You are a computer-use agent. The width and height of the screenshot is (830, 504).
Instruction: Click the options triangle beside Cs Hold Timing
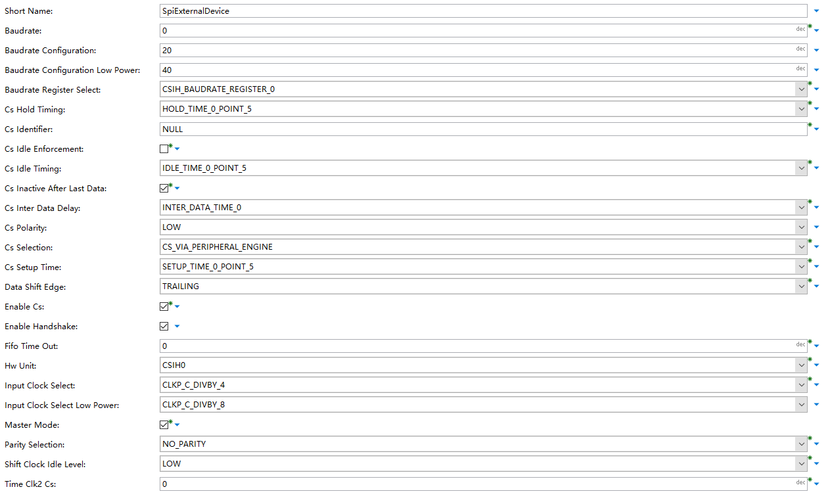pos(815,108)
